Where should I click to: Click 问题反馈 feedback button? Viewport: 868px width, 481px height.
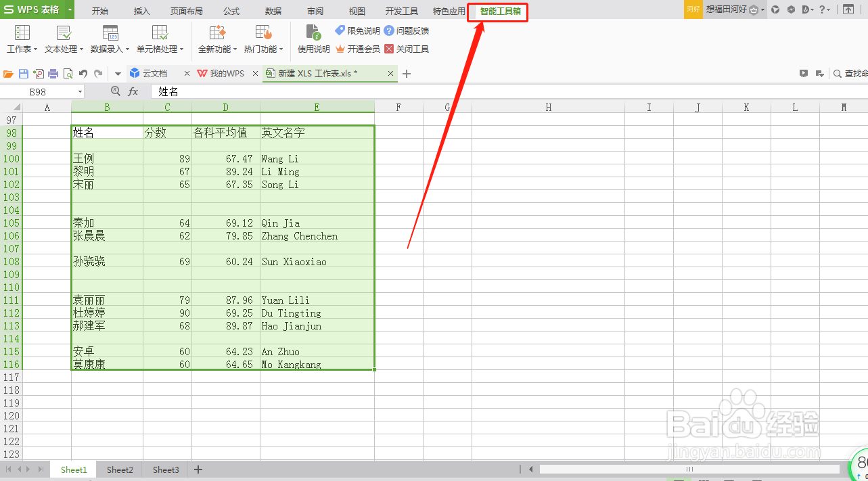pos(407,30)
